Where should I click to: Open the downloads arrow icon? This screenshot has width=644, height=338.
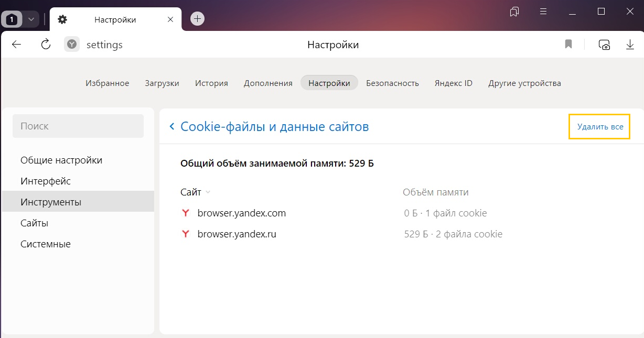630,45
